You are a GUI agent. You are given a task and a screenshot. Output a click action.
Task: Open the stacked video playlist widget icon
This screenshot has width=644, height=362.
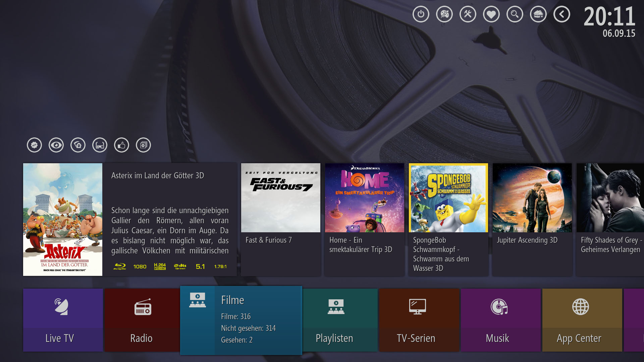tap(143, 145)
